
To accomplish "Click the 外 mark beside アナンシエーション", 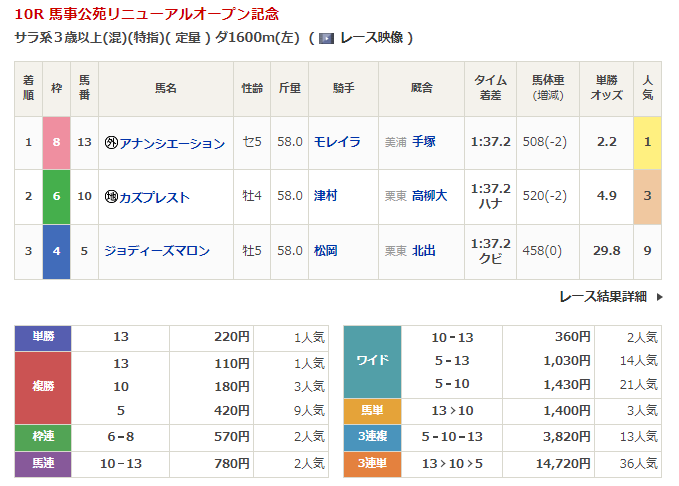I will 111,143.
